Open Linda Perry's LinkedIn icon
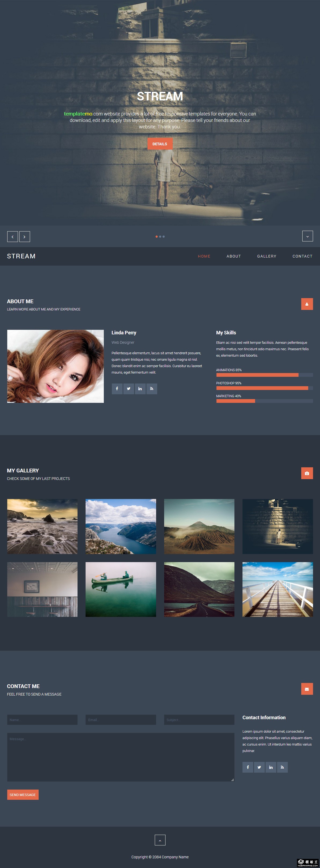Viewport: 320px width, 868px height. coord(140,389)
